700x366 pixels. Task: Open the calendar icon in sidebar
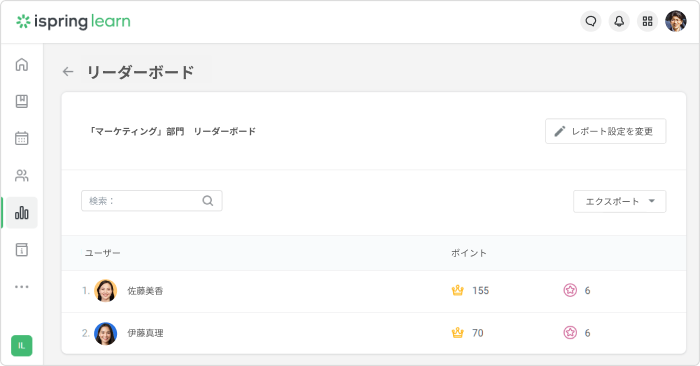[x=21, y=138]
